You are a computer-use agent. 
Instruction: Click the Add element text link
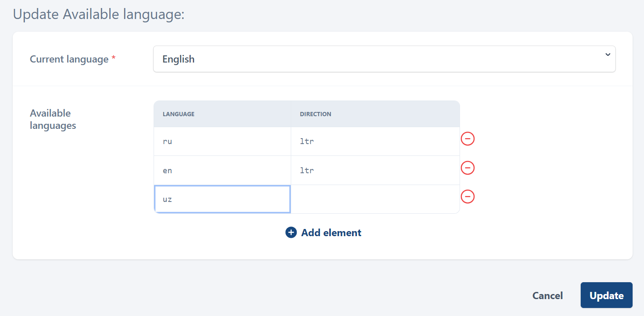(331, 233)
